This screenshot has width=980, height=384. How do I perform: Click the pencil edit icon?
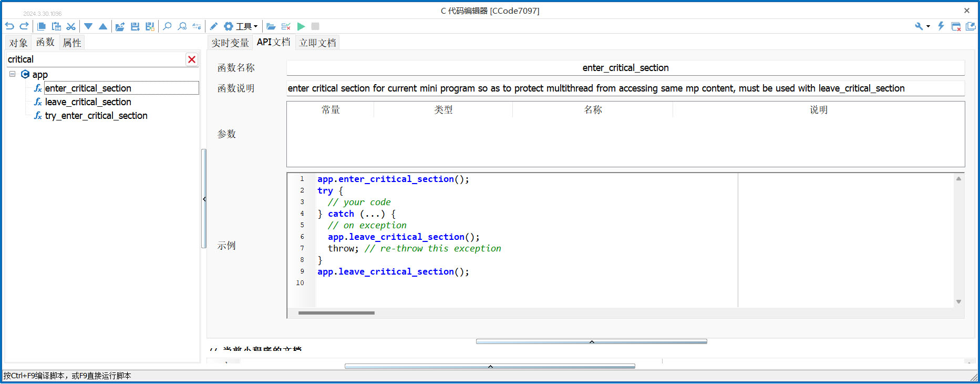214,26
